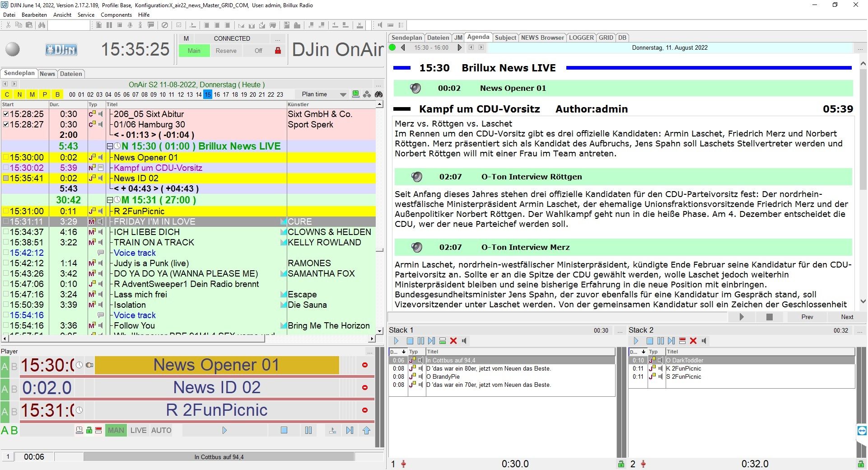Stop Stack 2 playback

point(650,341)
